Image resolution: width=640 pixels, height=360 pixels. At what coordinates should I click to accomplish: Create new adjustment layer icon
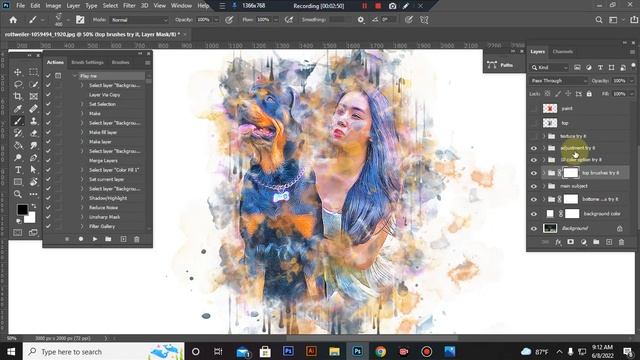584,242
